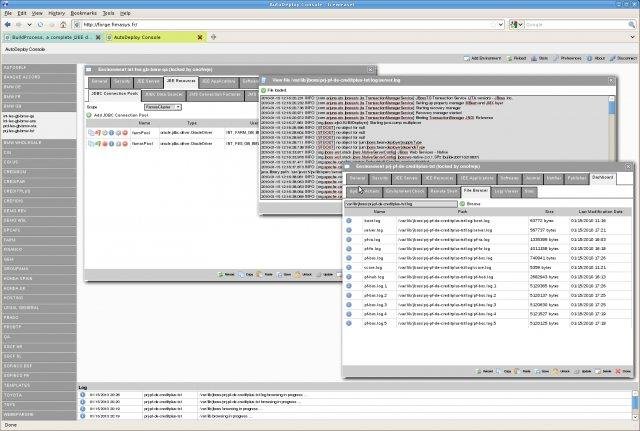The height and width of the screenshot is (431, 640).
Task: Expand the CREDIPAR sidebar group
Action: tap(39, 182)
